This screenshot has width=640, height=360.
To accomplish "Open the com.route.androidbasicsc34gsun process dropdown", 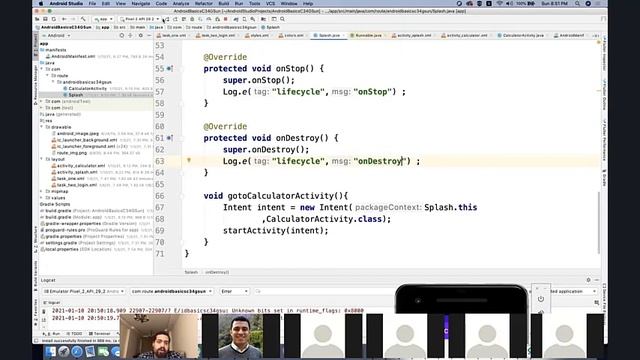I will (171, 291).
